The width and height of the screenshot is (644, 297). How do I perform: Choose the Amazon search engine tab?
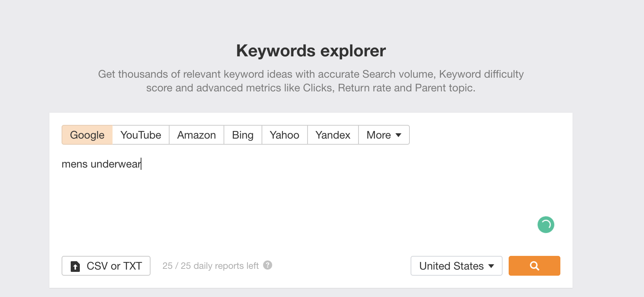(x=197, y=135)
